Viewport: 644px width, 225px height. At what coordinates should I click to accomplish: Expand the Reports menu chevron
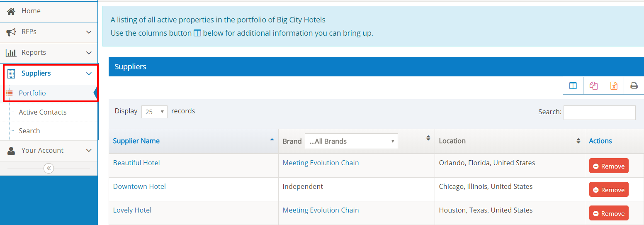[89, 53]
